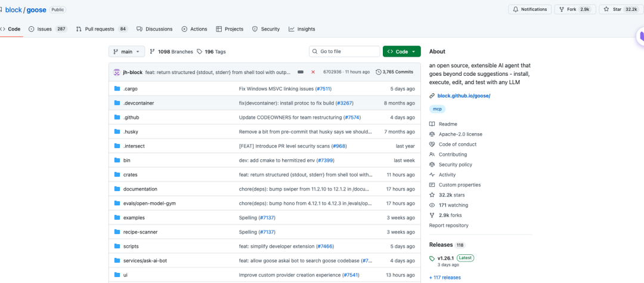Select the Code tab
The height and width of the screenshot is (283, 644).
click(10, 29)
